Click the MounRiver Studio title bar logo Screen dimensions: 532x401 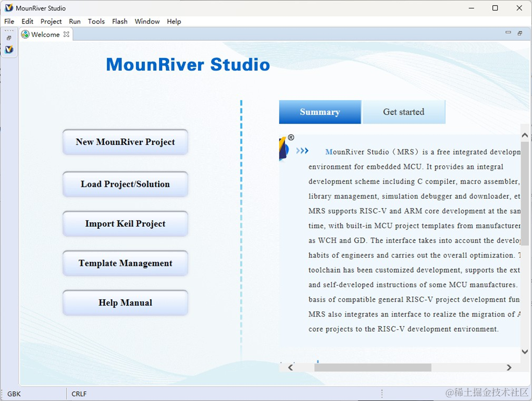tap(9, 8)
